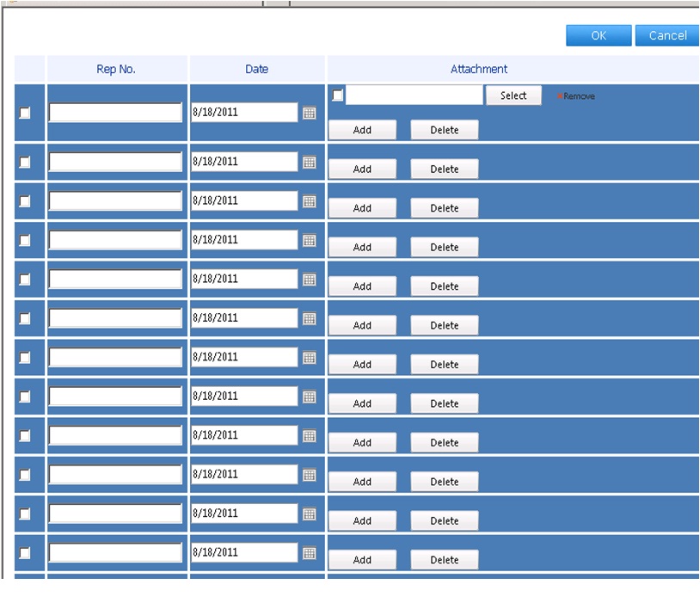Screen dimensions: 700x609
Task: Cancel the dialog
Action: (x=667, y=35)
